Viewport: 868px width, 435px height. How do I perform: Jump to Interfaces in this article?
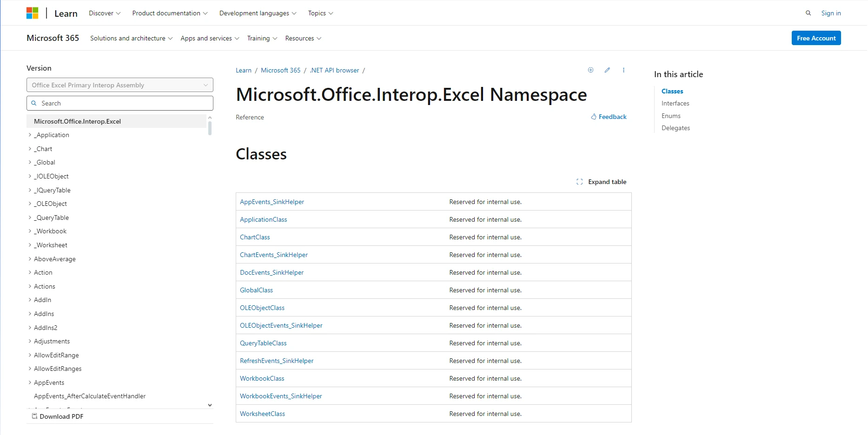coord(675,103)
